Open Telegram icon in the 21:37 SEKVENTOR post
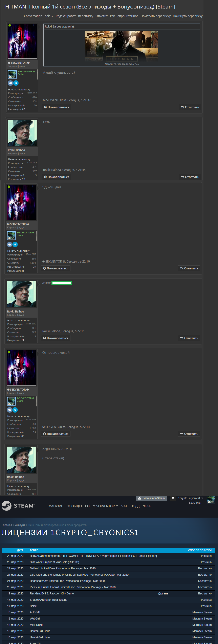 (16, 83)
